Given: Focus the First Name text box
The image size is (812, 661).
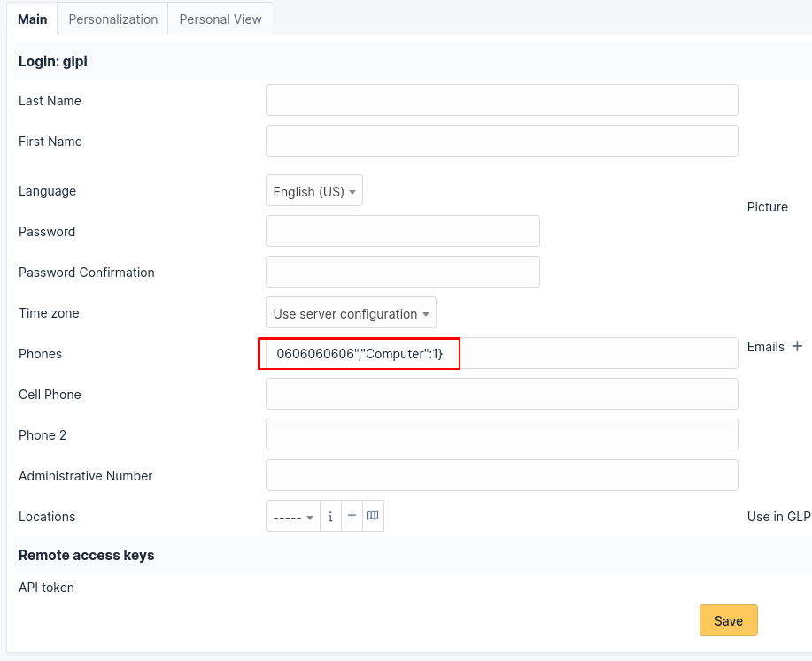Looking at the screenshot, I should point(501,141).
